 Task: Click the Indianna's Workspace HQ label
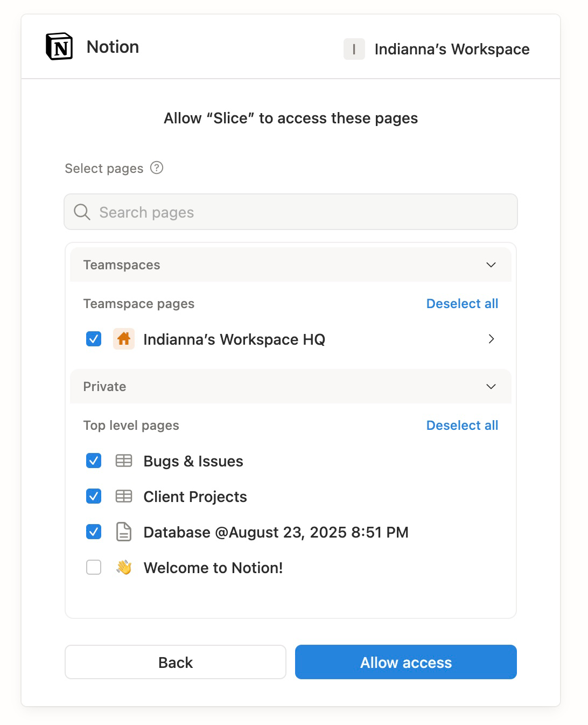tap(234, 339)
